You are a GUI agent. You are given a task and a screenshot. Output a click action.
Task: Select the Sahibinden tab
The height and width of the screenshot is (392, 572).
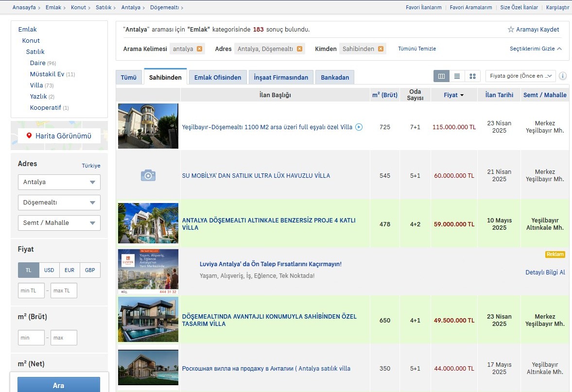[165, 77]
